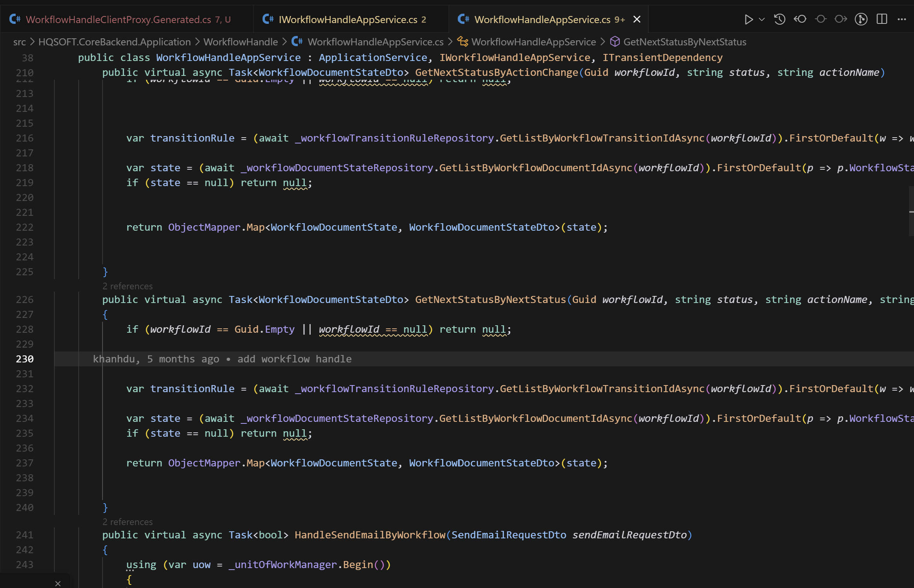Close the WorkflowHandleAppService.cs tab
This screenshot has width=914, height=588.
(x=637, y=19)
